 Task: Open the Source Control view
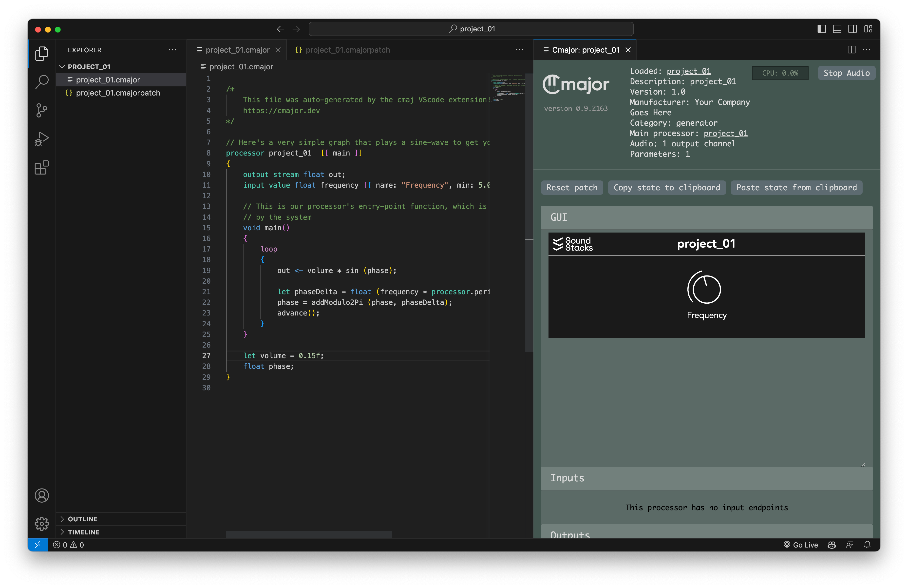pyautogui.click(x=41, y=110)
